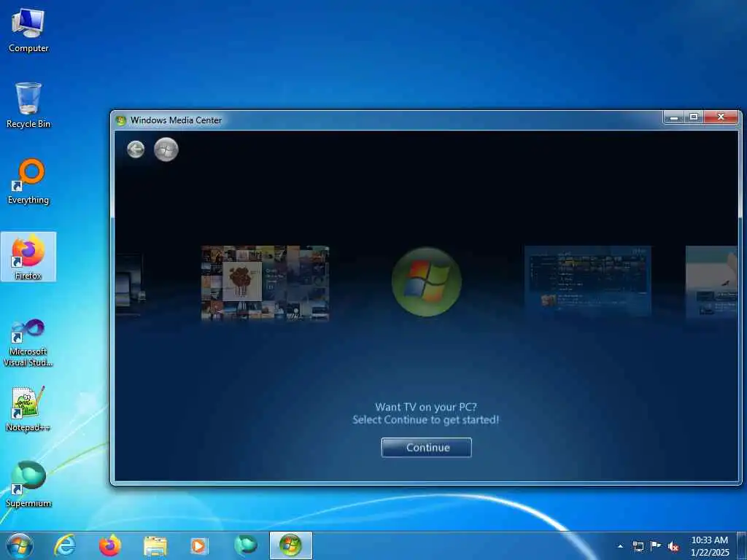
Task: Open the Computer desktop icon
Action: pyautogui.click(x=28, y=30)
